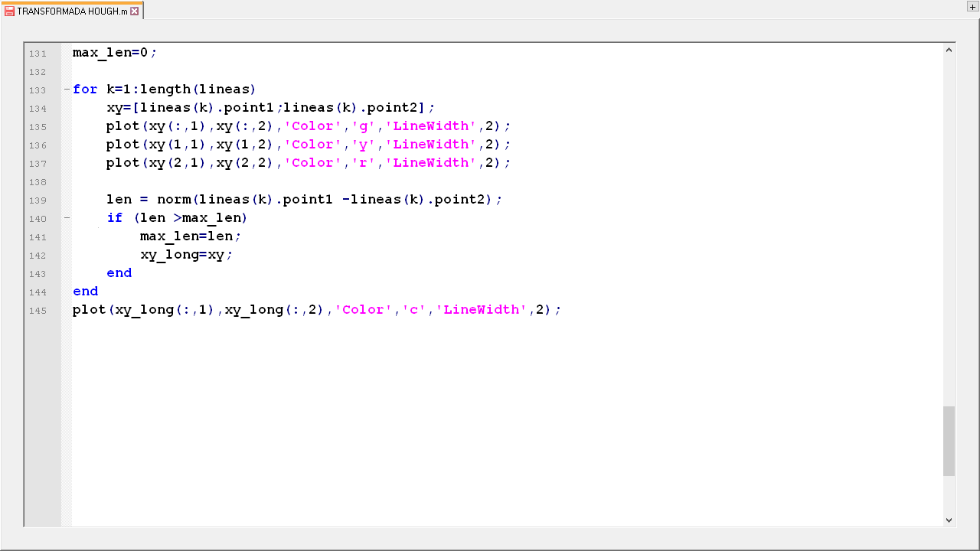Image resolution: width=980 pixels, height=551 pixels.
Task: Click the plus button at the tab bar's right end
Action: coord(972,7)
